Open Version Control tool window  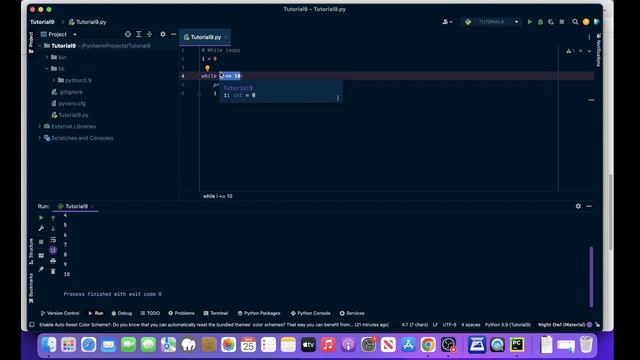point(60,313)
